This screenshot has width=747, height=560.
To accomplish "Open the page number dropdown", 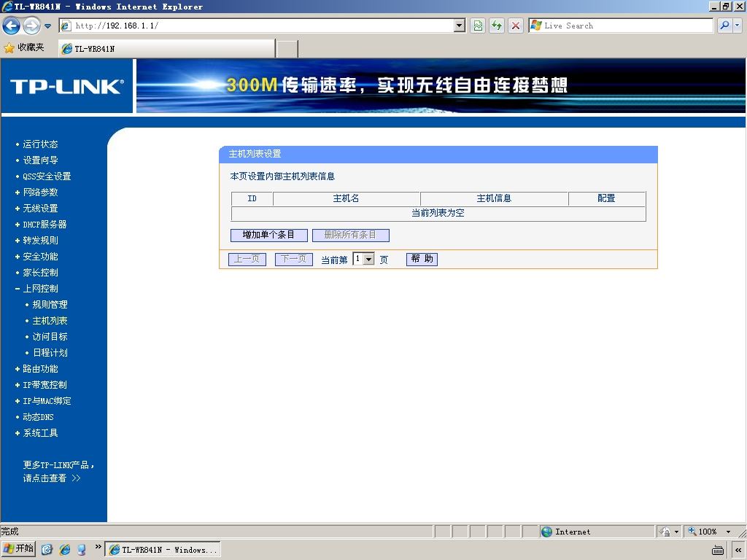I will pos(363,259).
